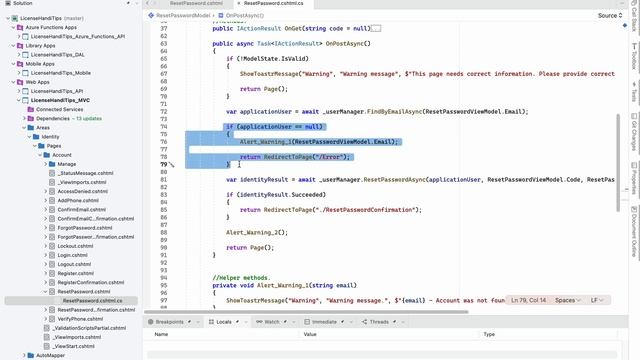Select Lockout.cshtml in the tree
Viewport: 640px width, 360px height.
[75, 246]
